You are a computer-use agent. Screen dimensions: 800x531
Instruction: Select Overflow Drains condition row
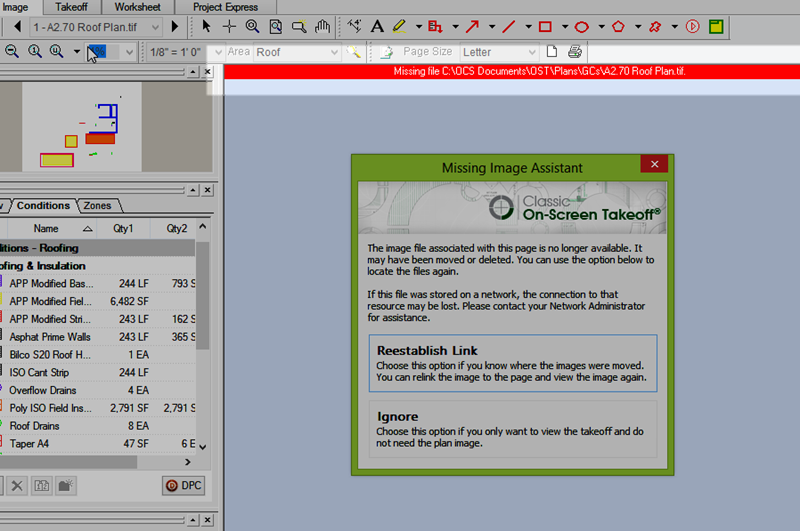tap(97, 391)
